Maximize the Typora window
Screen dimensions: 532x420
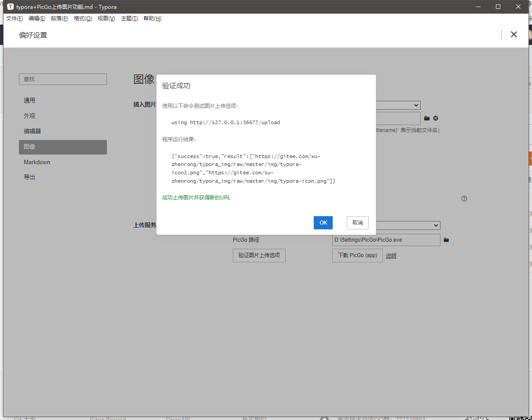498,7
